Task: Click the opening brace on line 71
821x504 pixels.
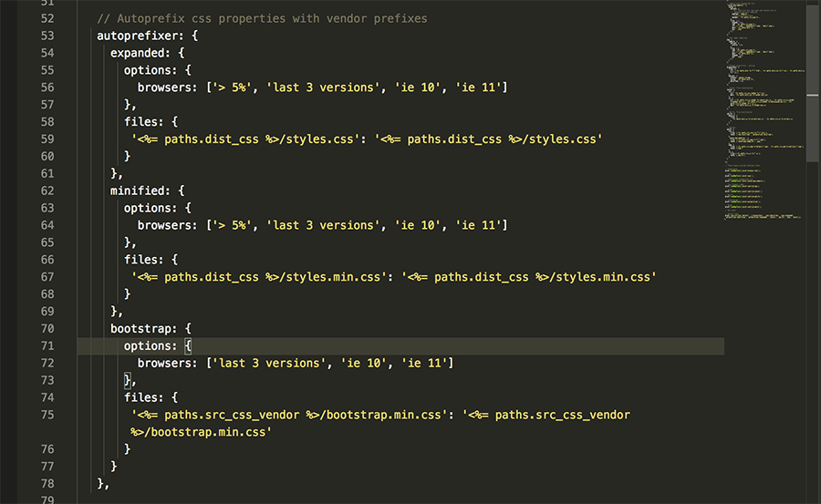Action: pyautogui.click(x=188, y=346)
